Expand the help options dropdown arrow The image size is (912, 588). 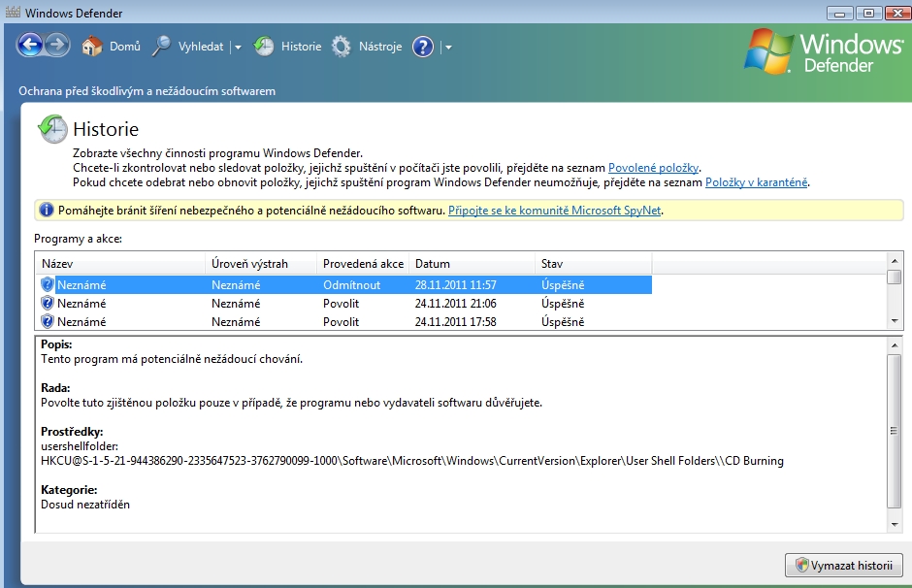pos(448,47)
